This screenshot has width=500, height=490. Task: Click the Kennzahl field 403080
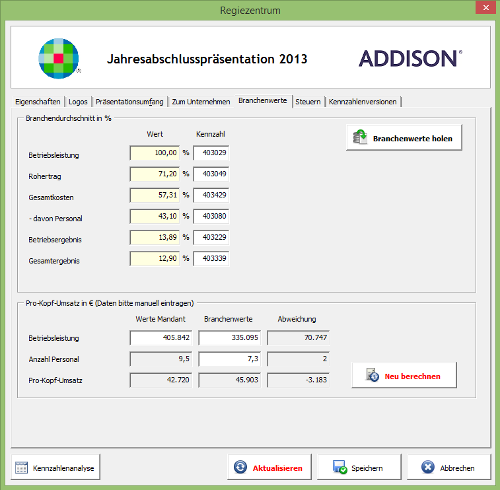(x=211, y=216)
